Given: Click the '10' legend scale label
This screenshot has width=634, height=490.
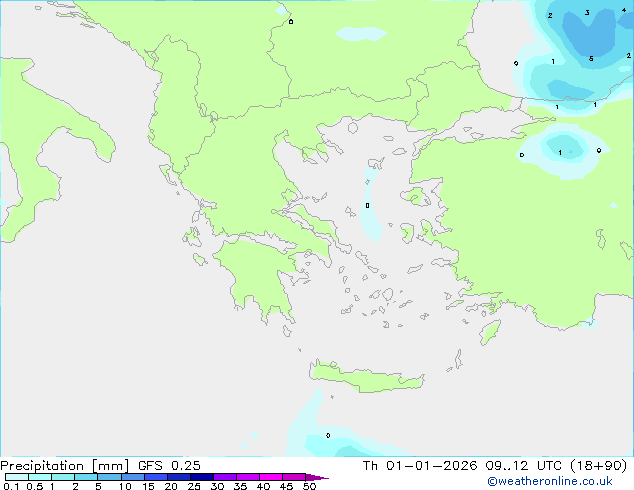Looking at the screenshot, I should tap(125, 486).
